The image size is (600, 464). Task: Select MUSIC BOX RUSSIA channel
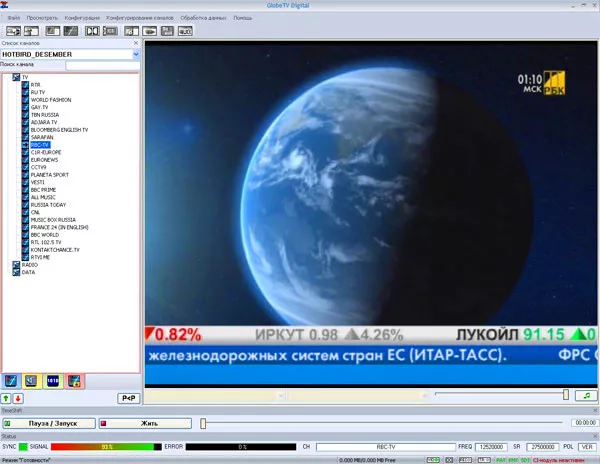(53, 220)
